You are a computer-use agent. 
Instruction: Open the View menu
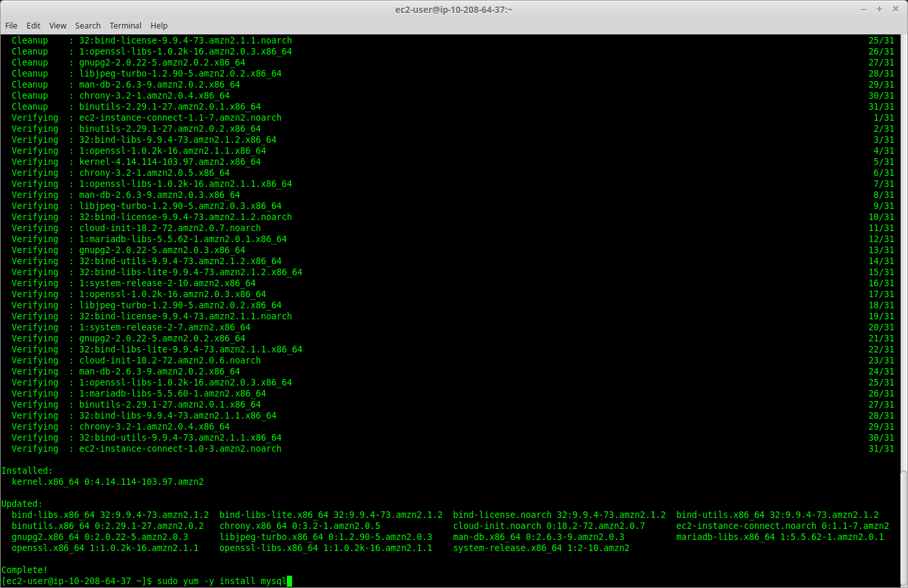pos(58,25)
